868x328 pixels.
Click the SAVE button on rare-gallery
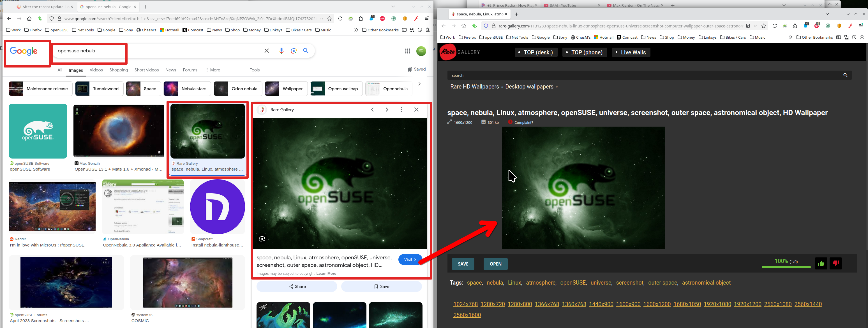click(463, 264)
